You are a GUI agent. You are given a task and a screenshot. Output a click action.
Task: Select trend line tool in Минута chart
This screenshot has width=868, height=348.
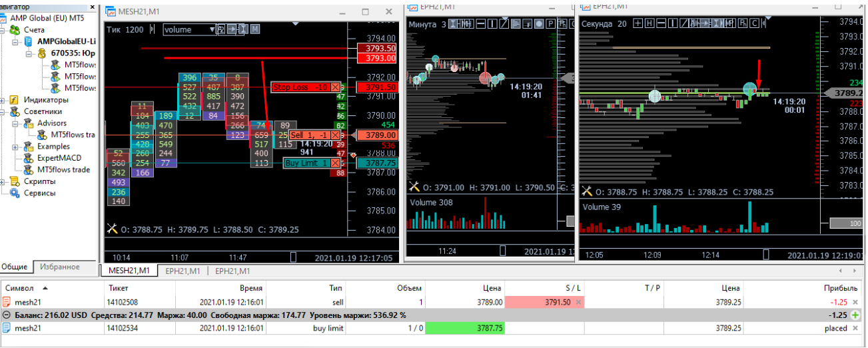pyautogui.click(x=504, y=23)
